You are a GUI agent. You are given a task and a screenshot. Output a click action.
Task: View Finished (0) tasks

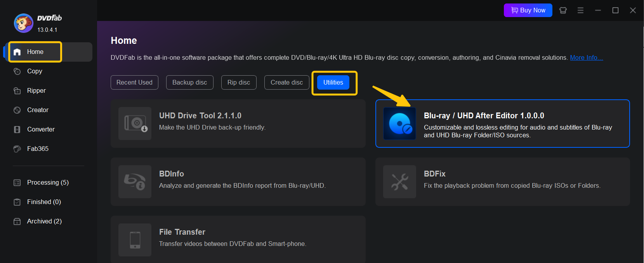click(44, 202)
